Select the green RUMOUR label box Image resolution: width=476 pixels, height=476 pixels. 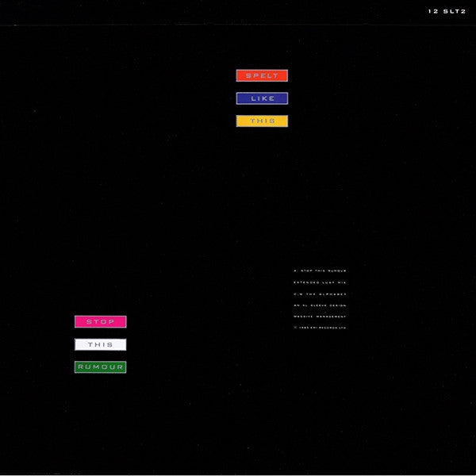pos(101,367)
